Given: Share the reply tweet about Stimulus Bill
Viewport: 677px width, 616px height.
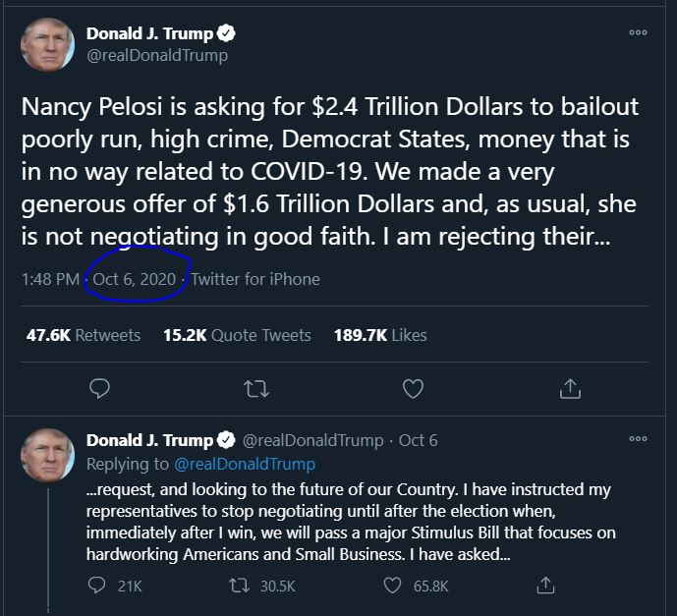Looking at the screenshot, I should [546, 586].
